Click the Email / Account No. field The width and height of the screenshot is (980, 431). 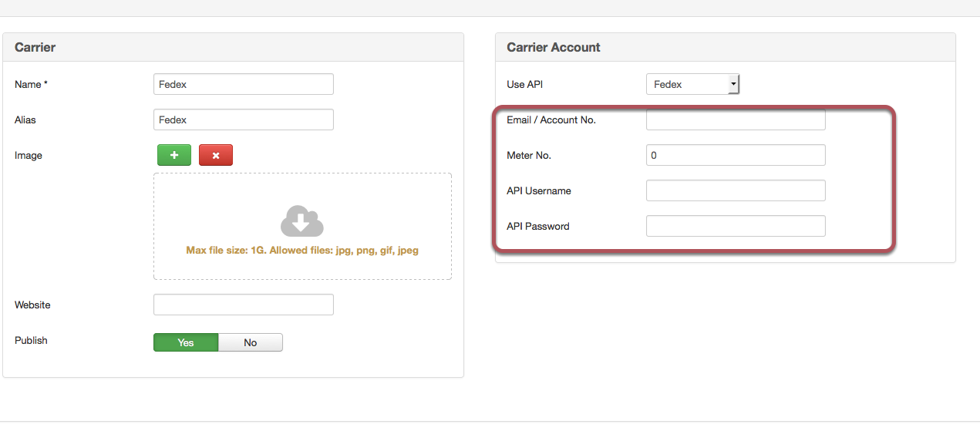pos(736,120)
